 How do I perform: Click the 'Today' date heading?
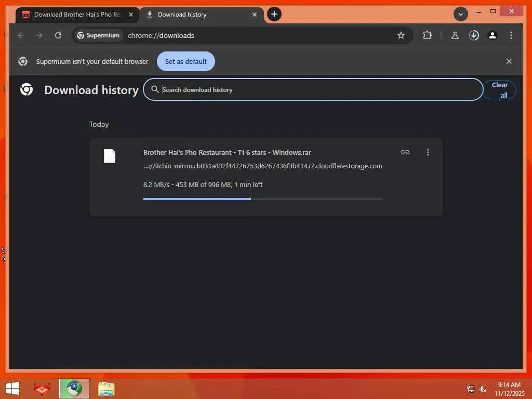99,125
